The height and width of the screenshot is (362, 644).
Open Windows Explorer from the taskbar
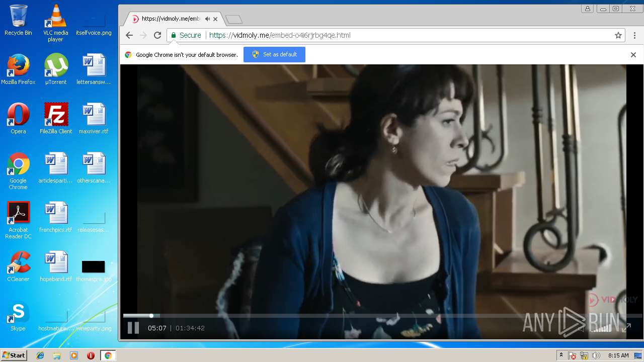(x=57, y=355)
